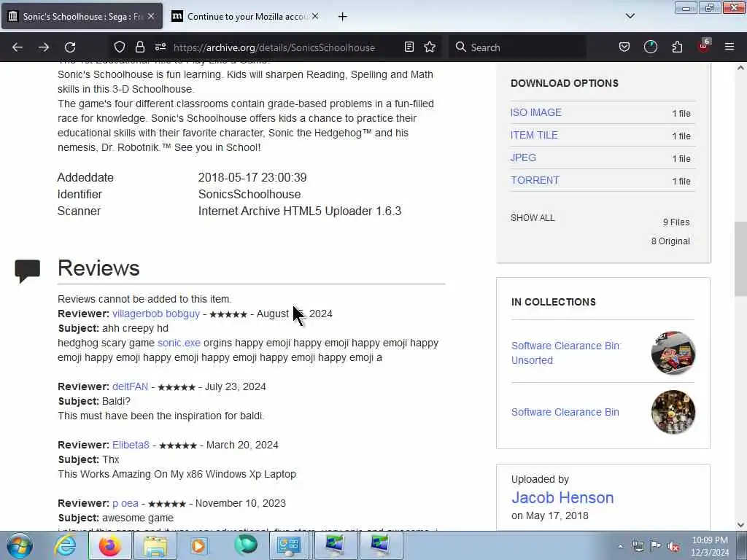Open the Windows Start menu

pyautogui.click(x=20, y=545)
